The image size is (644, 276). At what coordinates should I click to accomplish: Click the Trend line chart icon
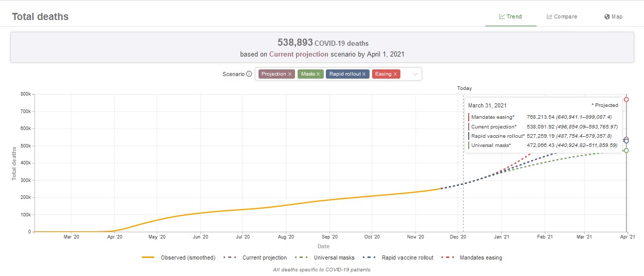[x=502, y=16]
